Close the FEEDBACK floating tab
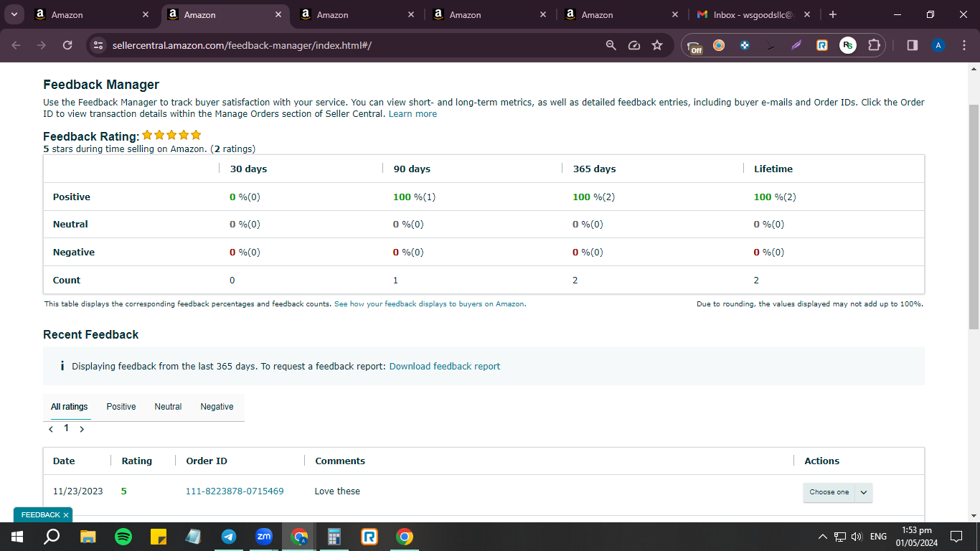 (x=66, y=515)
